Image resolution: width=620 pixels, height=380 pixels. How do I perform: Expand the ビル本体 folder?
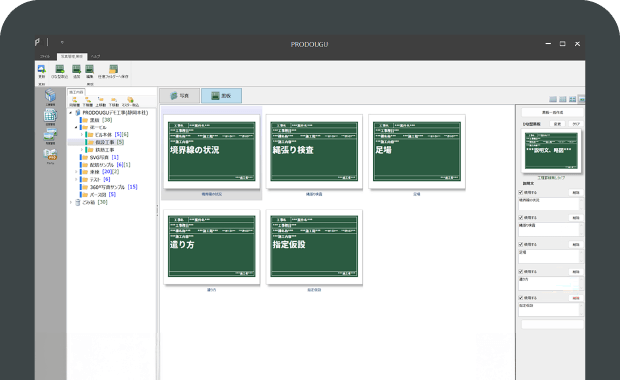coord(81,135)
